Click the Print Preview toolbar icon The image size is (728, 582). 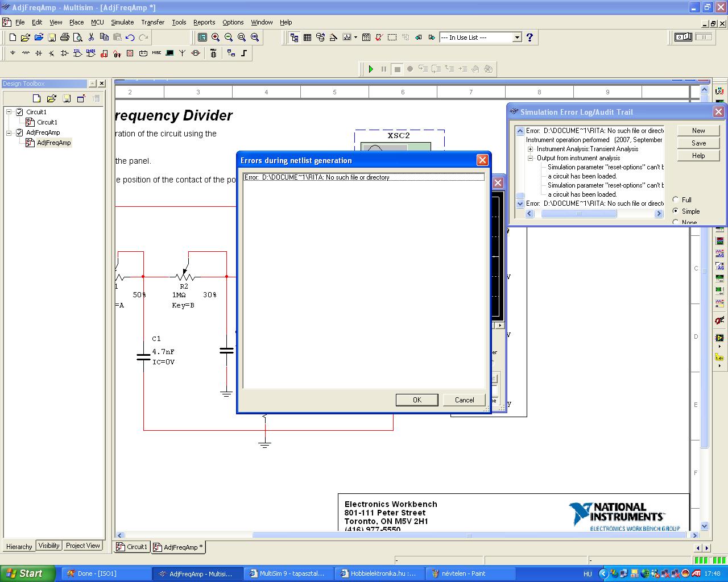pyautogui.click(x=78, y=38)
